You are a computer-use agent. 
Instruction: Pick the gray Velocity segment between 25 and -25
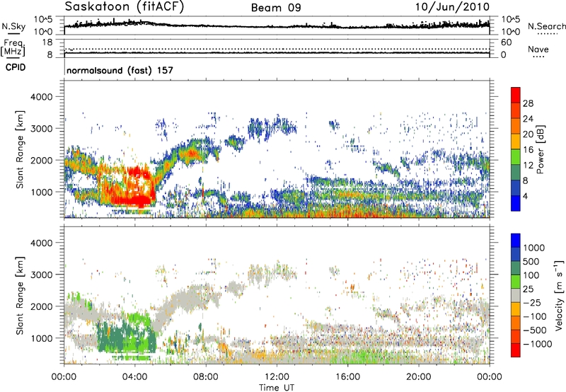click(516, 295)
